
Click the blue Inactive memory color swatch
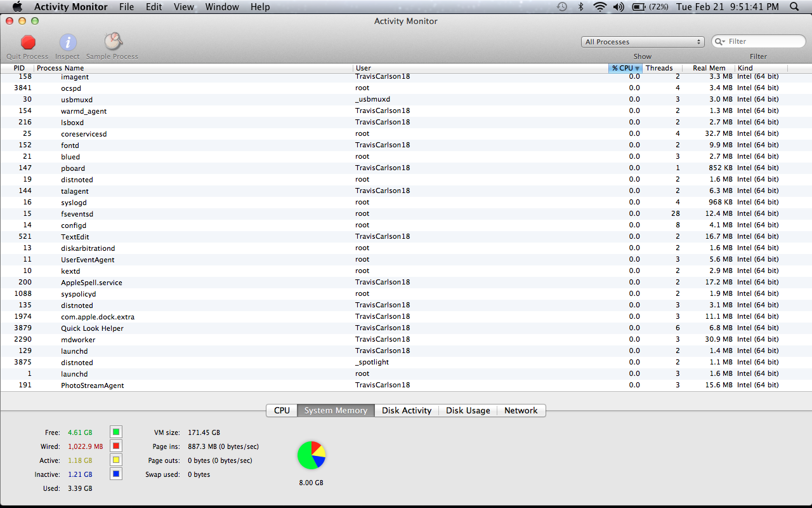(x=116, y=474)
